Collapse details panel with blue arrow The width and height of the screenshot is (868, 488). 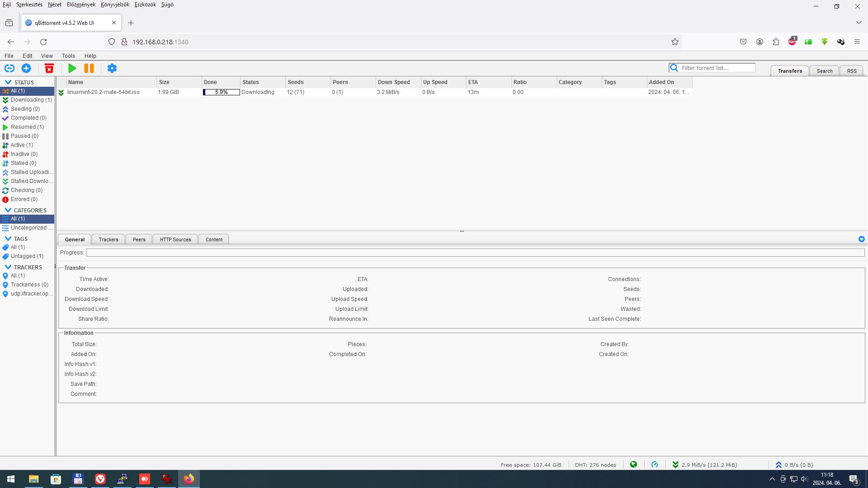pyautogui.click(x=861, y=239)
